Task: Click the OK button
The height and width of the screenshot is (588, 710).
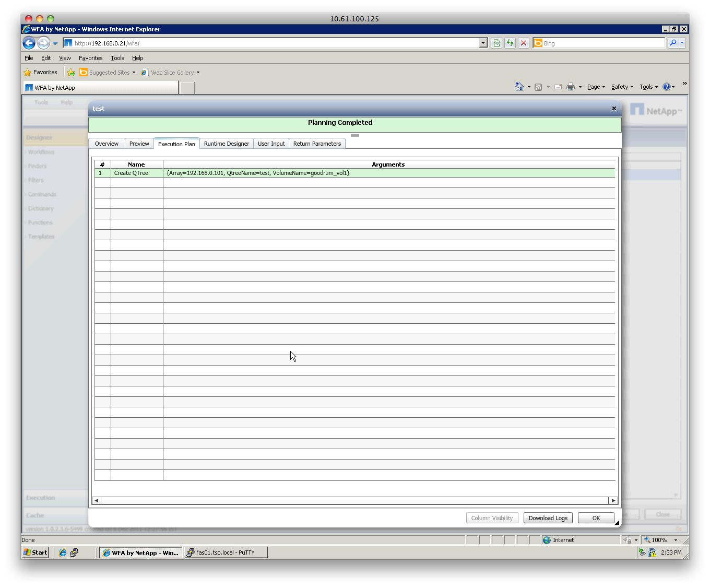Action: (596, 518)
